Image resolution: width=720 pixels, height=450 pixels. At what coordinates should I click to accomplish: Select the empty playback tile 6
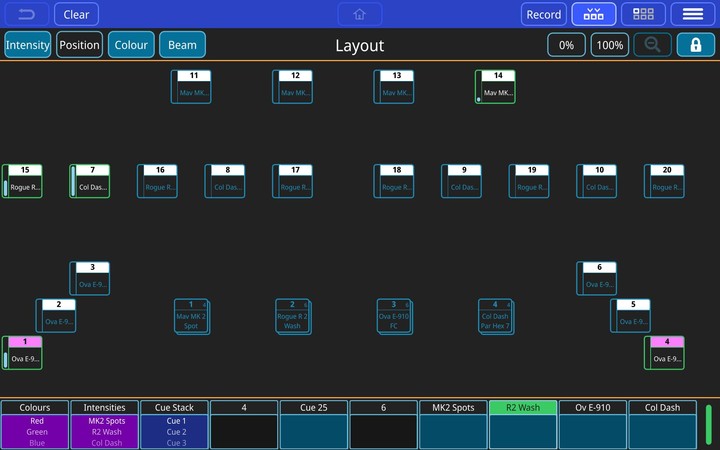384,425
